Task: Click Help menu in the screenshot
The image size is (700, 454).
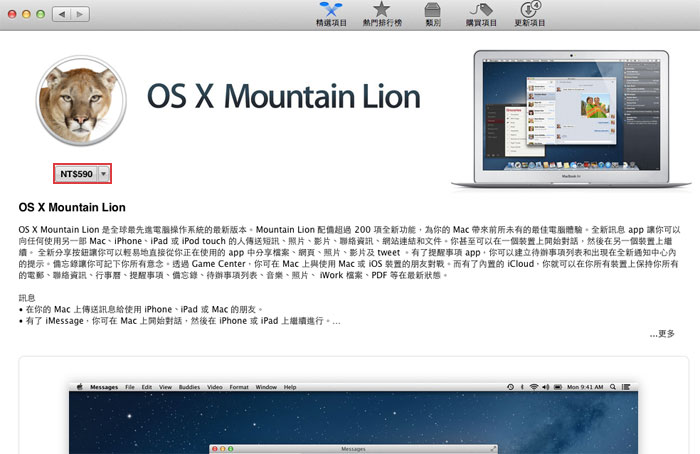Action: pos(290,387)
